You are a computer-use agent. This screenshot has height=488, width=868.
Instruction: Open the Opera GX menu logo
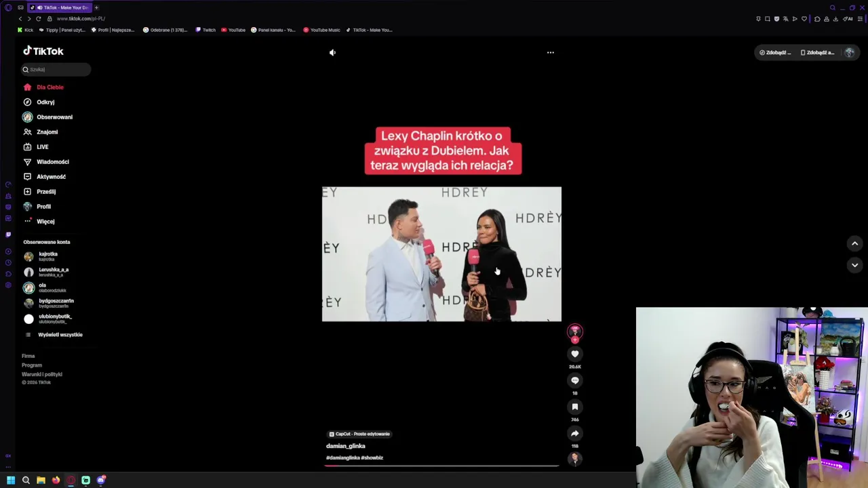8,7
